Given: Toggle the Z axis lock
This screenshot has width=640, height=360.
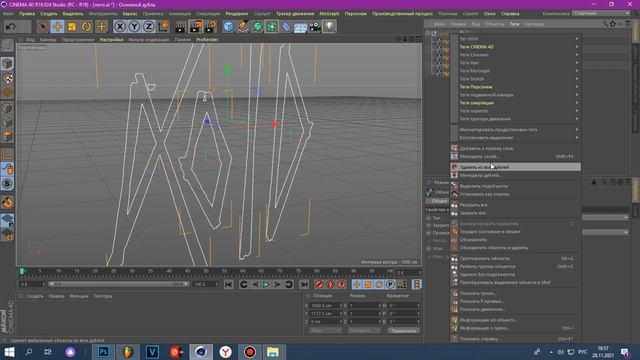Looking at the screenshot, I should (149, 27).
